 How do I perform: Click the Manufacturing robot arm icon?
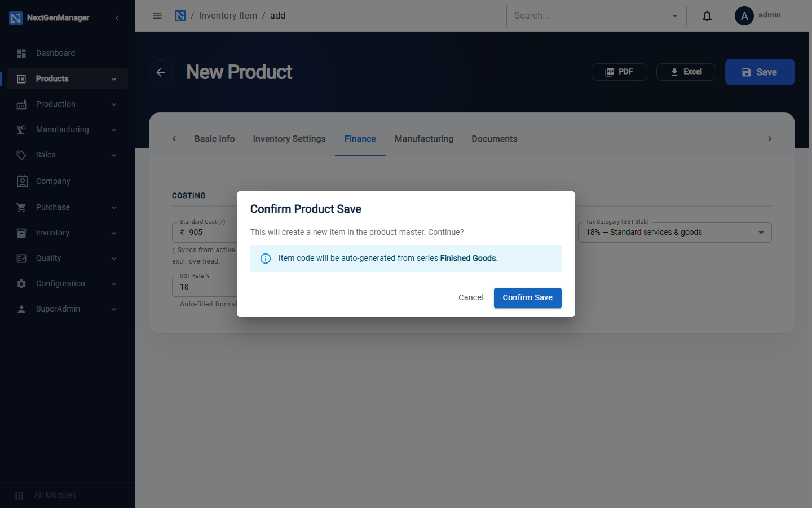[x=21, y=130]
